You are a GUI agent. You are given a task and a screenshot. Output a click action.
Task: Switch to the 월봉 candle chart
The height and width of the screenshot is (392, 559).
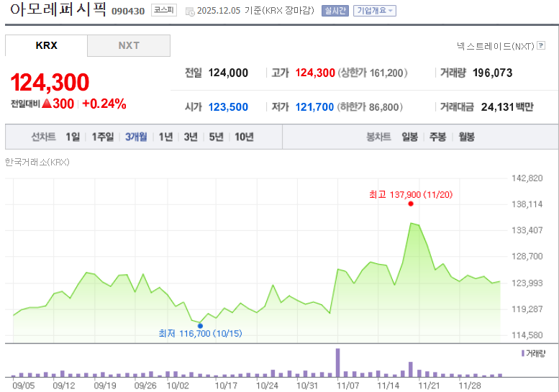point(466,137)
